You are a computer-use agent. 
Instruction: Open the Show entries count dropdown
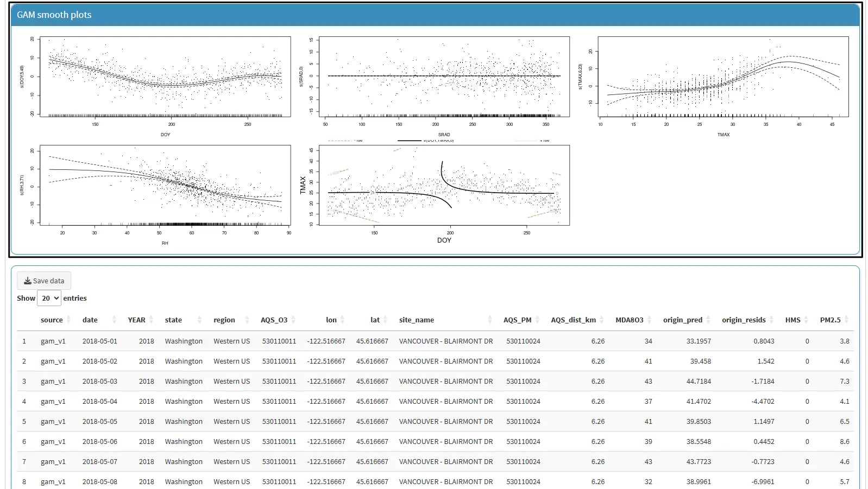(49, 298)
